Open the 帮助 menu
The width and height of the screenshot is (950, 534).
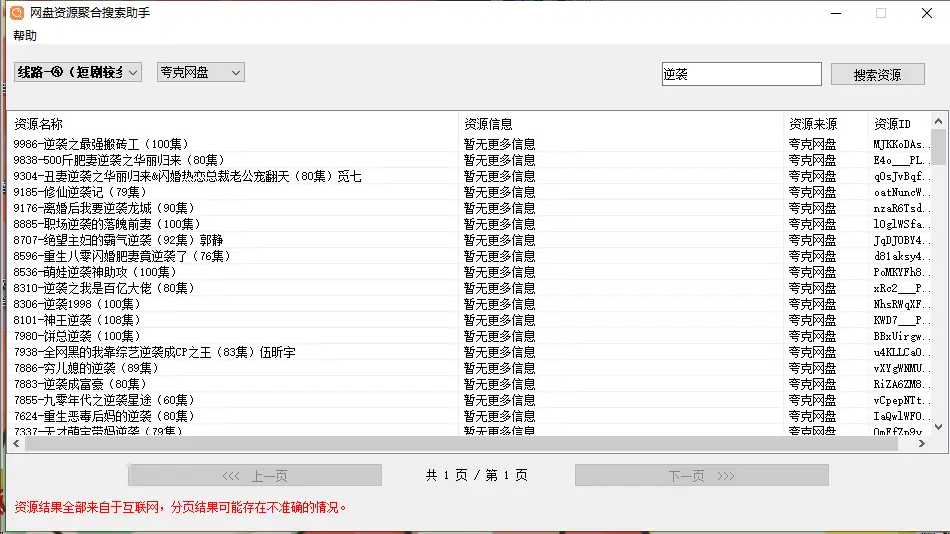point(25,36)
